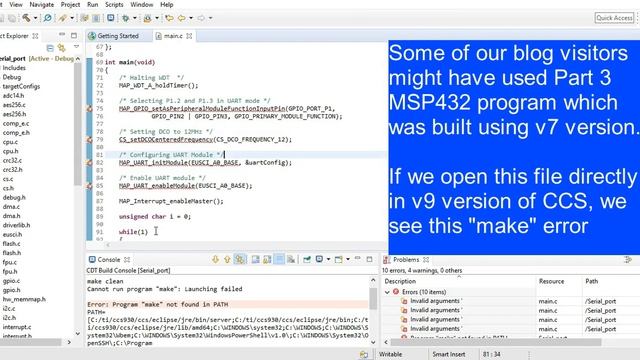Collapse all in Project Explorer
The width and height of the screenshot is (640, 360).
click(x=50, y=48)
